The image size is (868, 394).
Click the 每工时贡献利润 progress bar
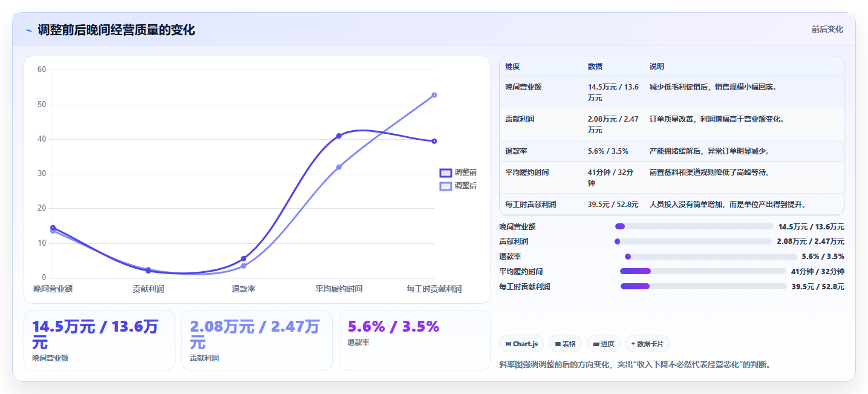[703, 286]
